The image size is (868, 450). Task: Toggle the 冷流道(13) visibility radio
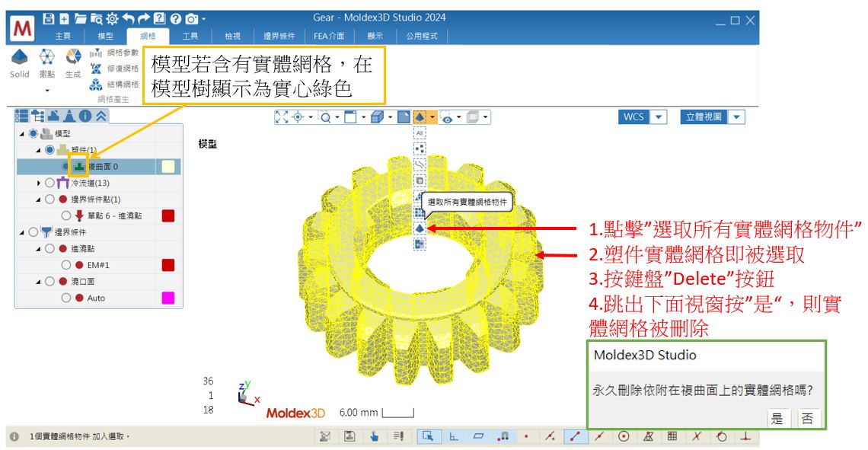point(49,183)
